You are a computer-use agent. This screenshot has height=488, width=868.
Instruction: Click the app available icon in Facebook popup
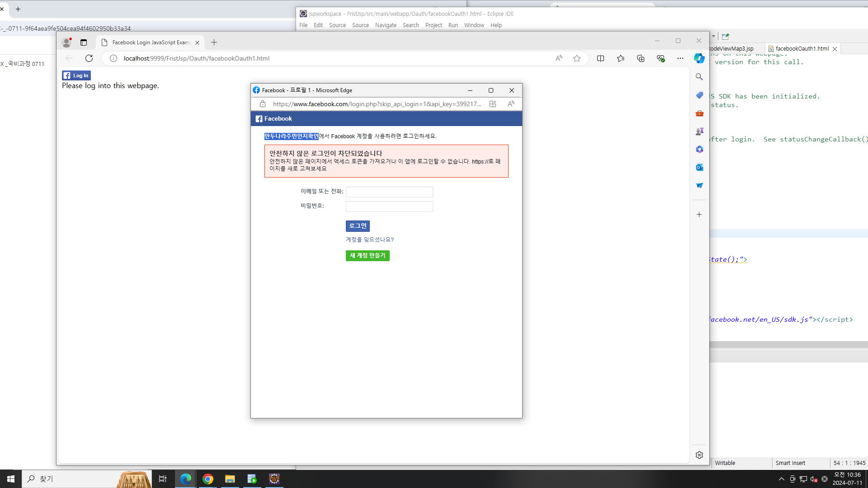click(x=493, y=104)
